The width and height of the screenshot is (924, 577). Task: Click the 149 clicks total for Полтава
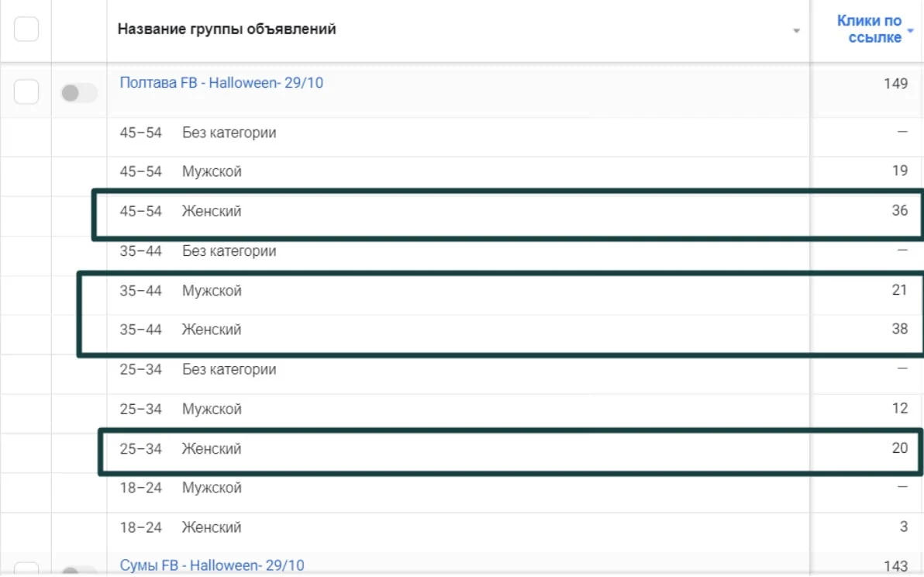point(896,84)
